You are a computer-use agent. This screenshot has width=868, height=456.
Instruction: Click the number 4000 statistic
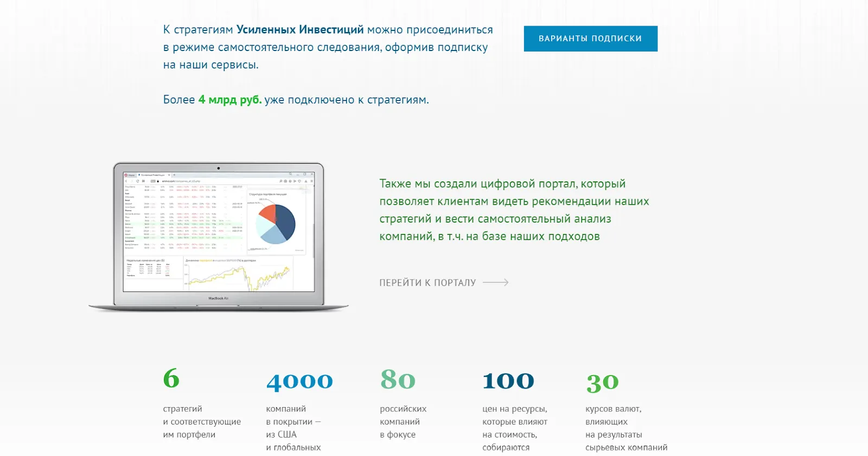299,381
